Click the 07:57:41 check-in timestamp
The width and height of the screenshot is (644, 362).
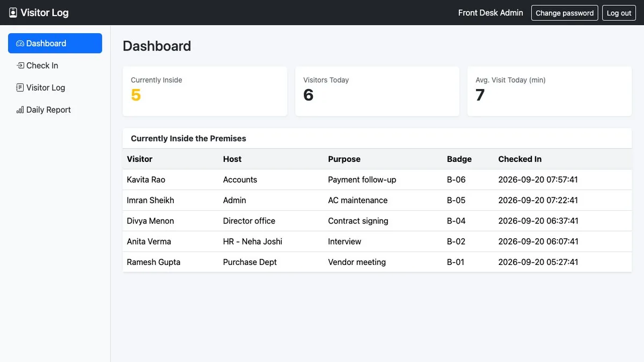pos(538,180)
